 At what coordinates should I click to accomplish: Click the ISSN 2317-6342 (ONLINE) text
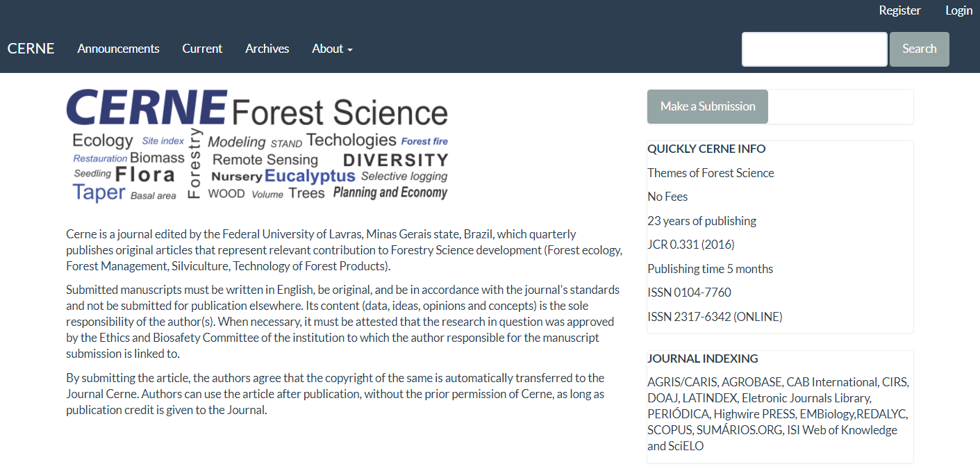[x=715, y=317]
